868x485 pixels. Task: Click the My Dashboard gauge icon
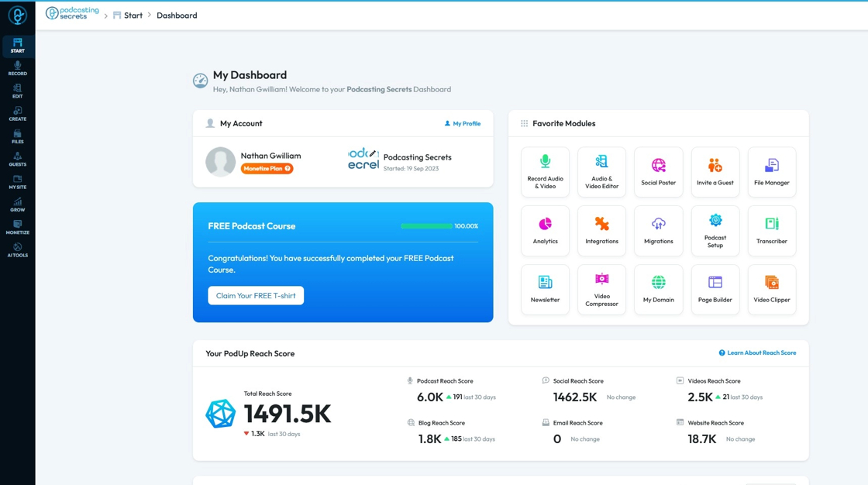point(200,81)
